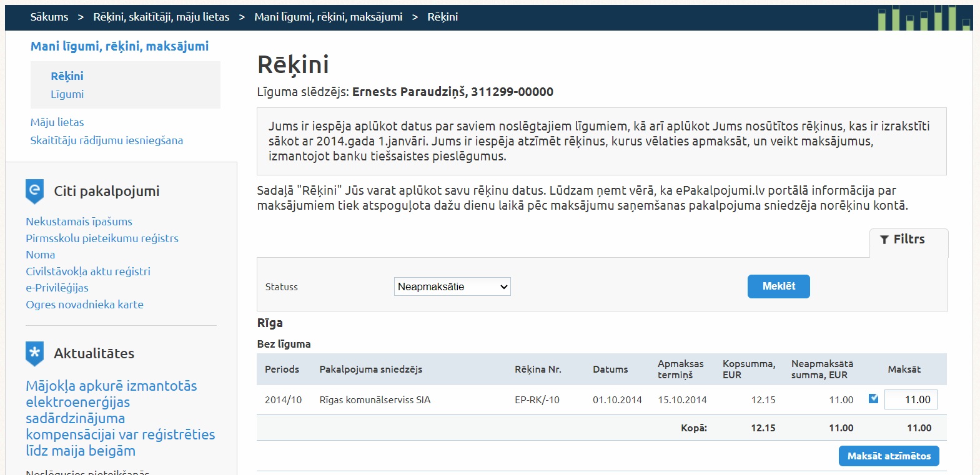
Task: Open Māju lietas sidebar link
Action: point(57,122)
